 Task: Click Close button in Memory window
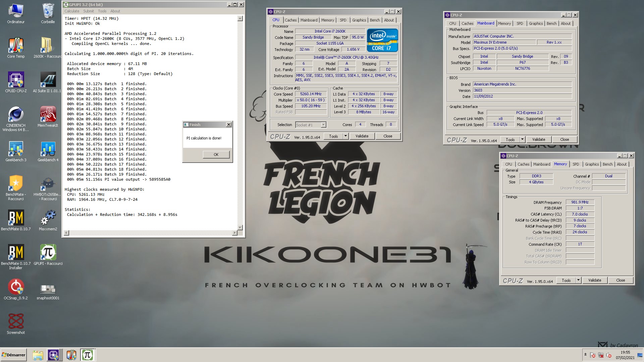pyautogui.click(x=621, y=280)
